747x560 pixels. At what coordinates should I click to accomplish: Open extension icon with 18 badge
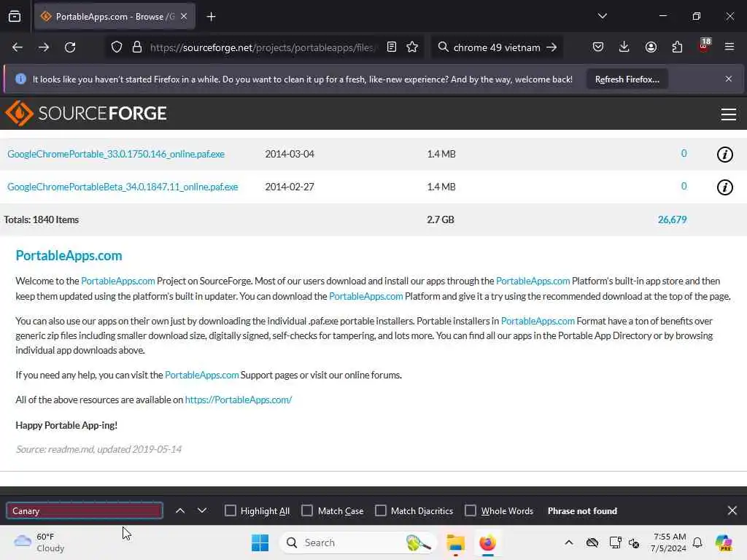point(704,46)
